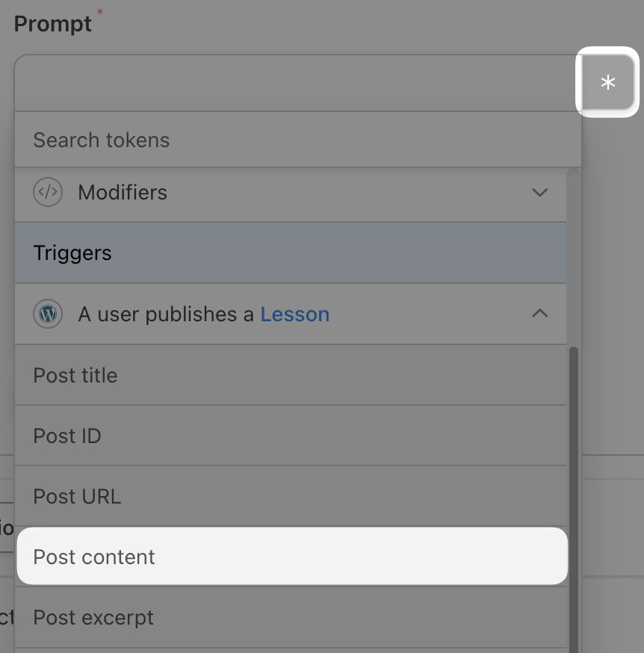644x653 pixels.
Task: Follow the blue Lesson link
Action: pyautogui.click(x=295, y=314)
